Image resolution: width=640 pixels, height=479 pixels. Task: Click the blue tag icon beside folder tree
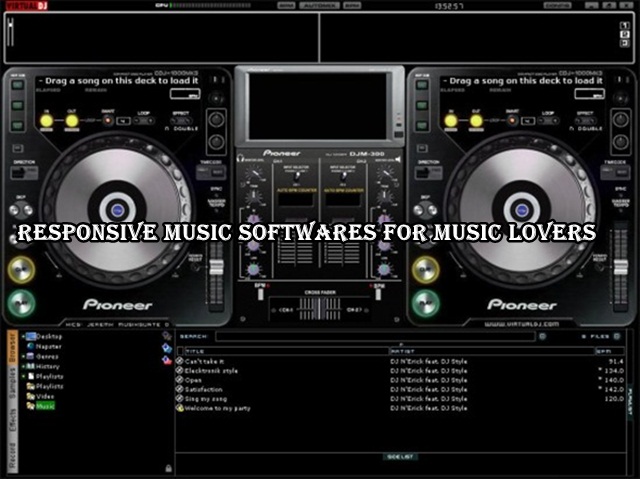[x=166, y=348]
